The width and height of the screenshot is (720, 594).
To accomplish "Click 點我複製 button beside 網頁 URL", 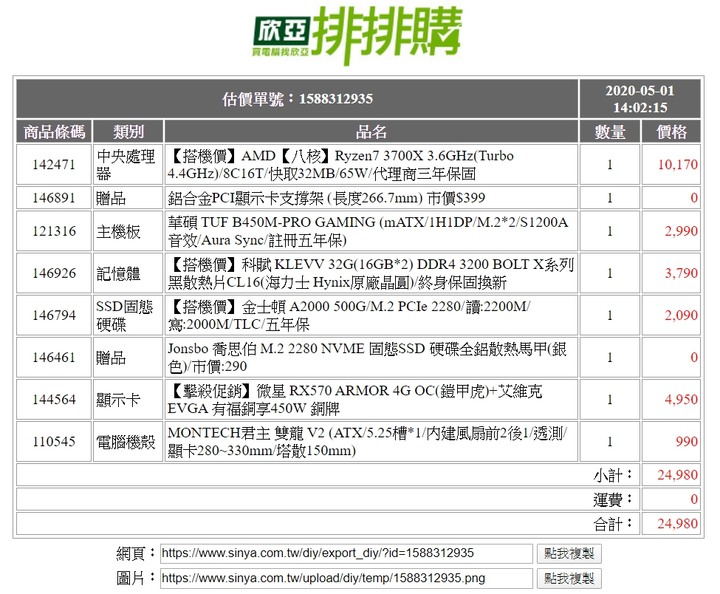I will (x=569, y=554).
